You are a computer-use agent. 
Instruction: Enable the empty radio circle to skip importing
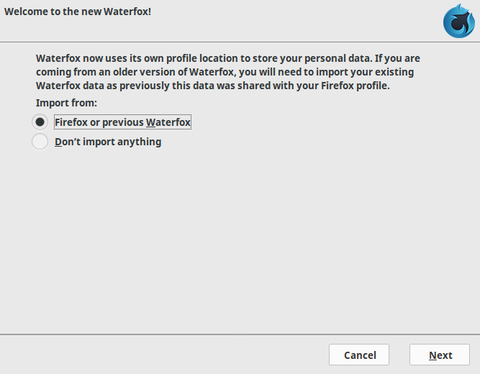pyautogui.click(x=40, y=141)
